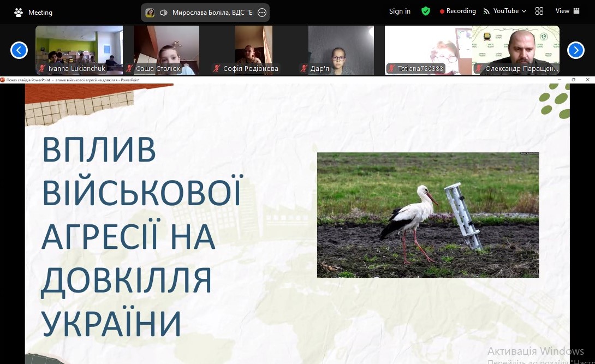
Task: Click the YouTube live stream icon
Action: (486, 11)
